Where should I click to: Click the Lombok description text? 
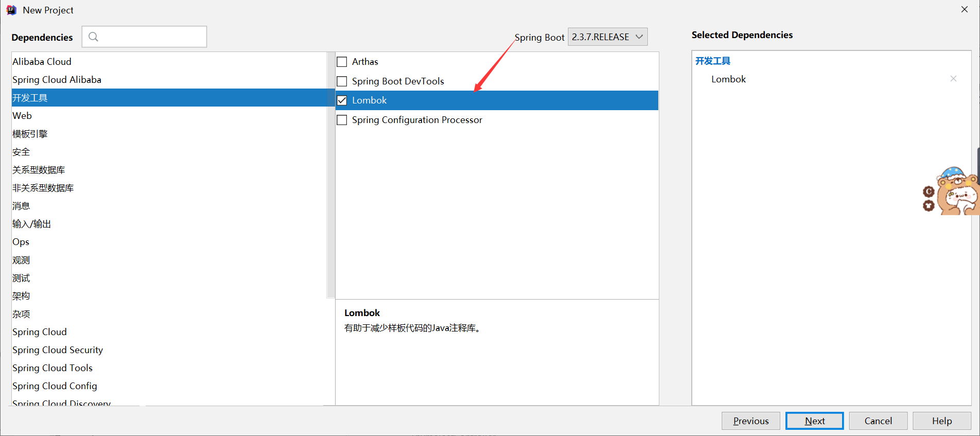point(414,328)
